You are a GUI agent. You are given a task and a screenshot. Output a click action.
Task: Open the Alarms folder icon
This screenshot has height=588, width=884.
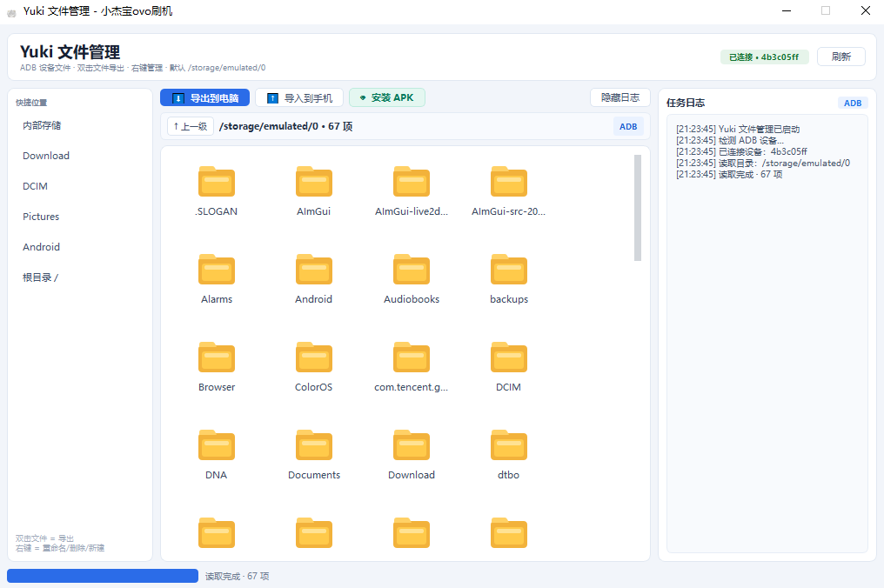coord(217,270)
